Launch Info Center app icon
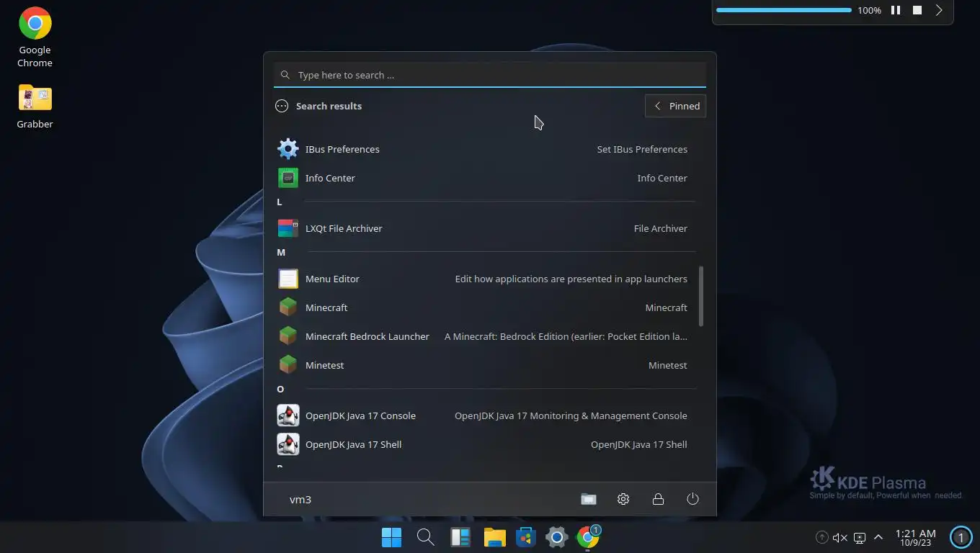Image resolution: width=980 pixels, height=553 pixels. point(288,178)
